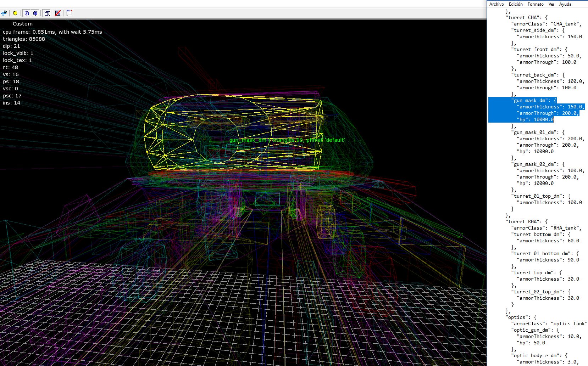588x366 pixels.
Task: Click the "armorThickness": 10.0 line
Action: (x=549, y=336)
